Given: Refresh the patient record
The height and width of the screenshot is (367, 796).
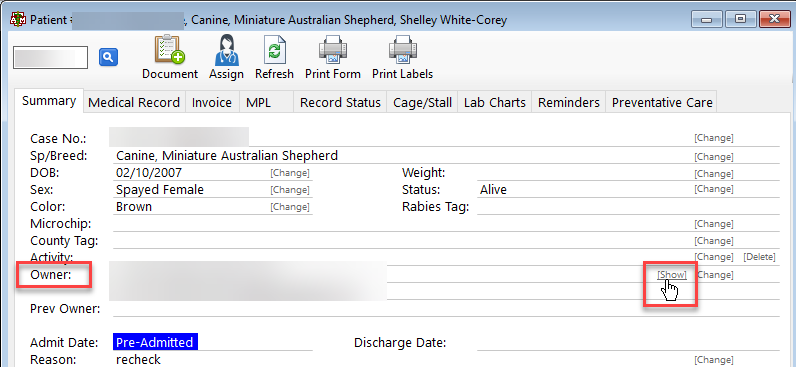Looking at the screenshot, I should [274, 50].
